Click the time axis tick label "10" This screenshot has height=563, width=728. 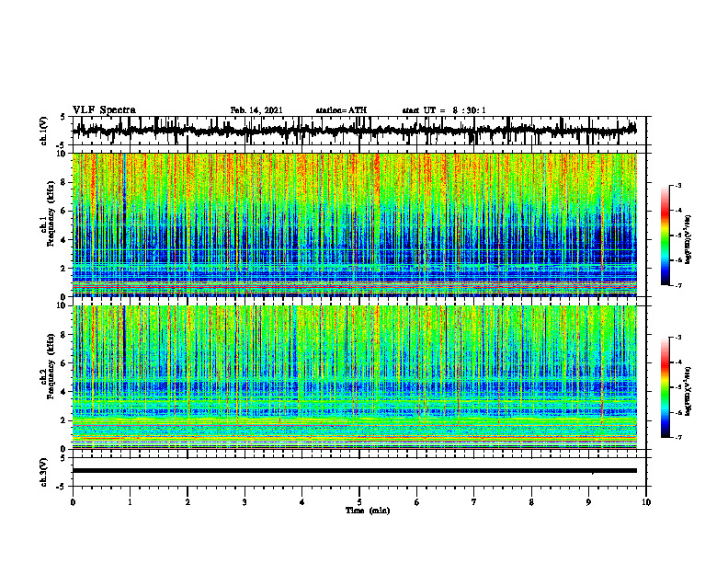pyautogui.click(x=646, y=502)
